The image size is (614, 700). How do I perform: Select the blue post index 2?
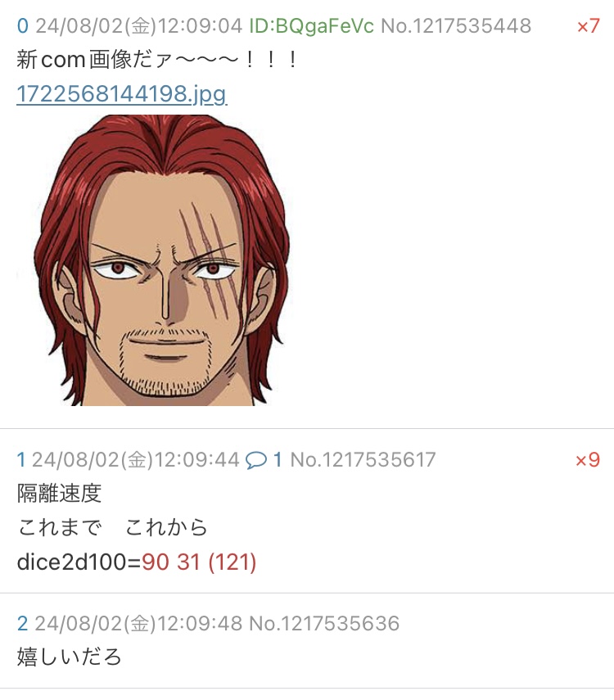(x=22, y=624)
